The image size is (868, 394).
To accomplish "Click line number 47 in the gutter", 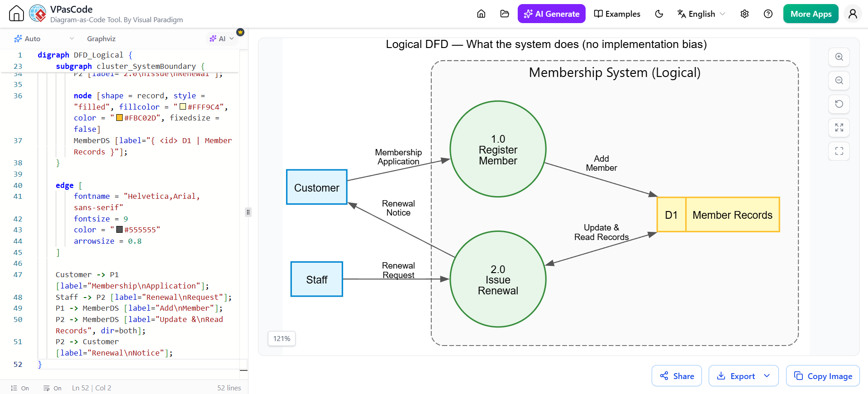I will pos(18,274).
